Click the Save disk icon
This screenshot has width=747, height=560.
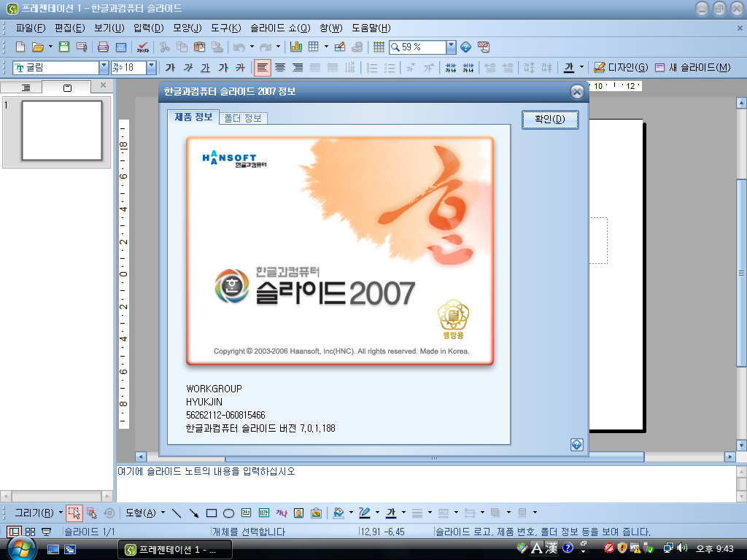pyautogui.click(x=64, y=47)
